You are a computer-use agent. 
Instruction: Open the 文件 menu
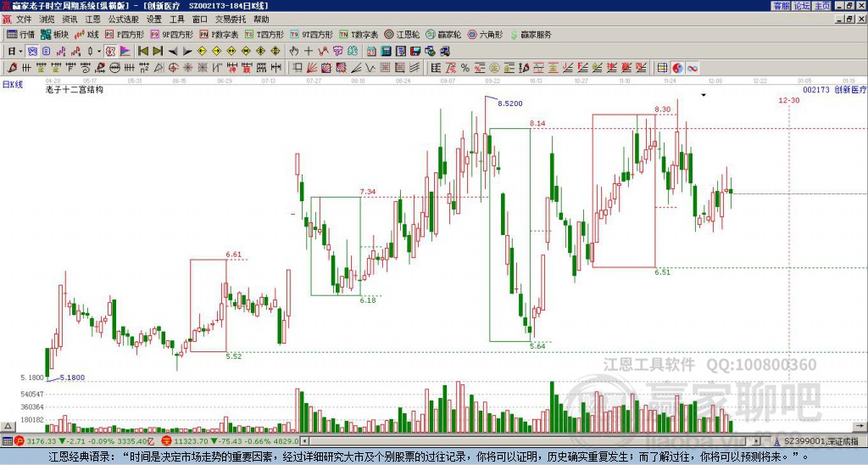(24, 20)
